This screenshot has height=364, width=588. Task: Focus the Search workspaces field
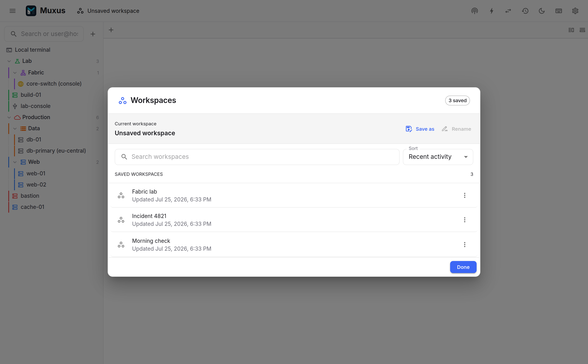tap(257, 157)
